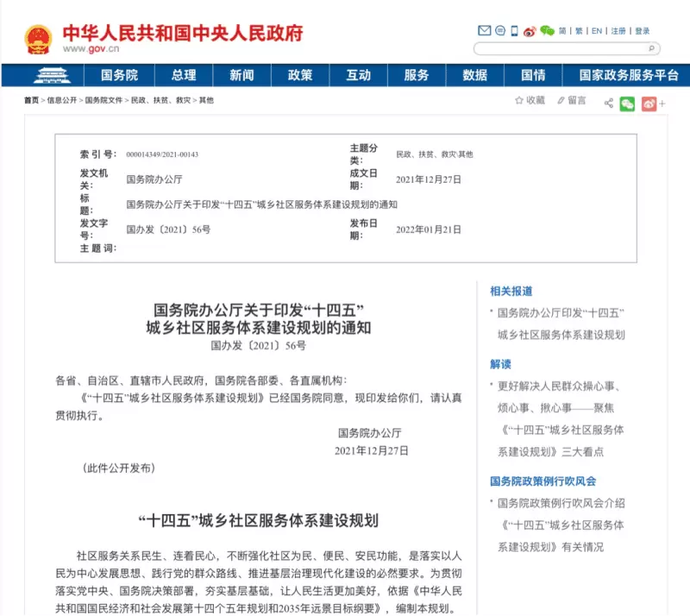
Task: Go to 首页 in breadcrumb
Action: coord(31,100)
